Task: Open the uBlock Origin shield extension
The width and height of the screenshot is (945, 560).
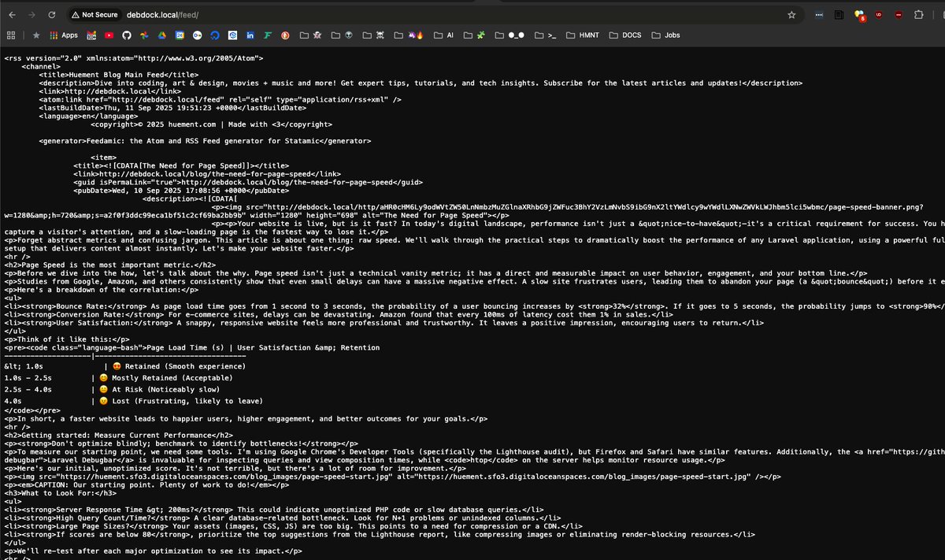Action: point(879,15)
